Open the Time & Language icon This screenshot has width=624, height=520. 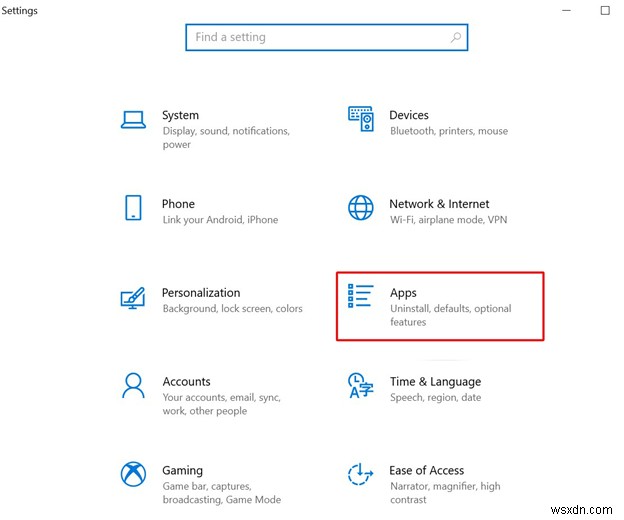tap(361, 386)
